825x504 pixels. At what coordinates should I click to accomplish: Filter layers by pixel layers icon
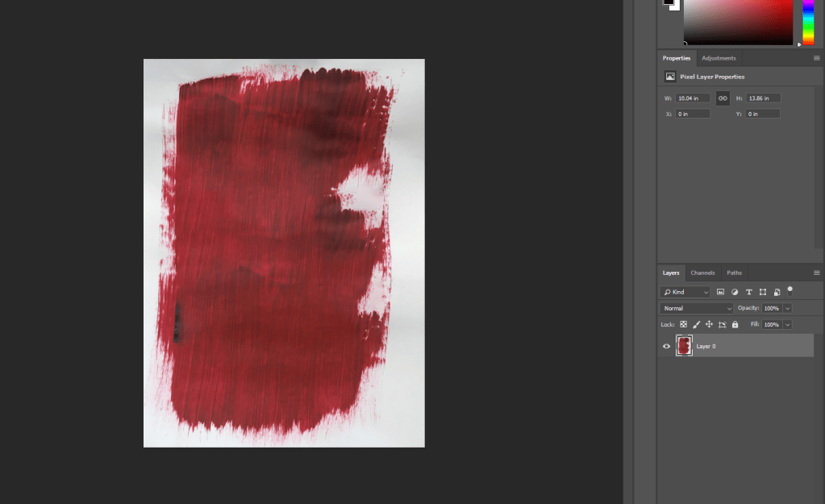click(720, 292)
